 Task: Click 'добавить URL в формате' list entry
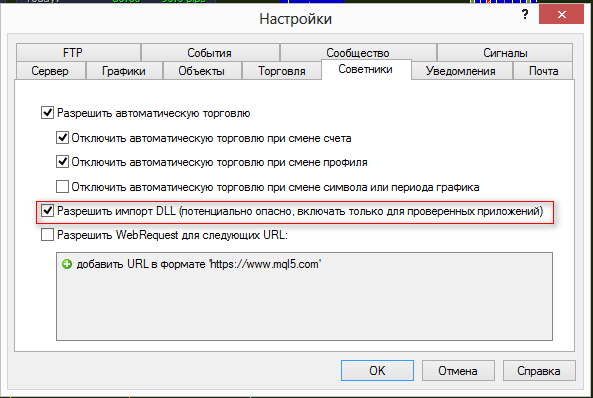click(x=199, y=264)
